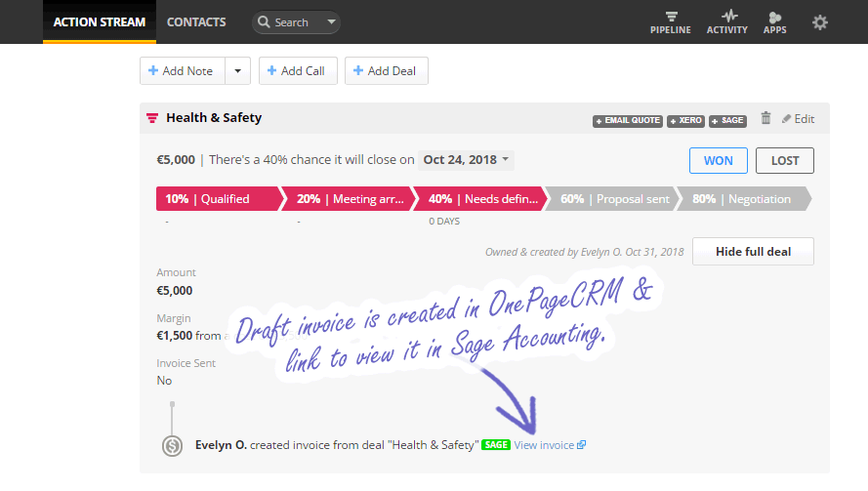Click the 'Invoice Sent' field label
This screenshot has width=868, height=491.
[x=186, y=363]
